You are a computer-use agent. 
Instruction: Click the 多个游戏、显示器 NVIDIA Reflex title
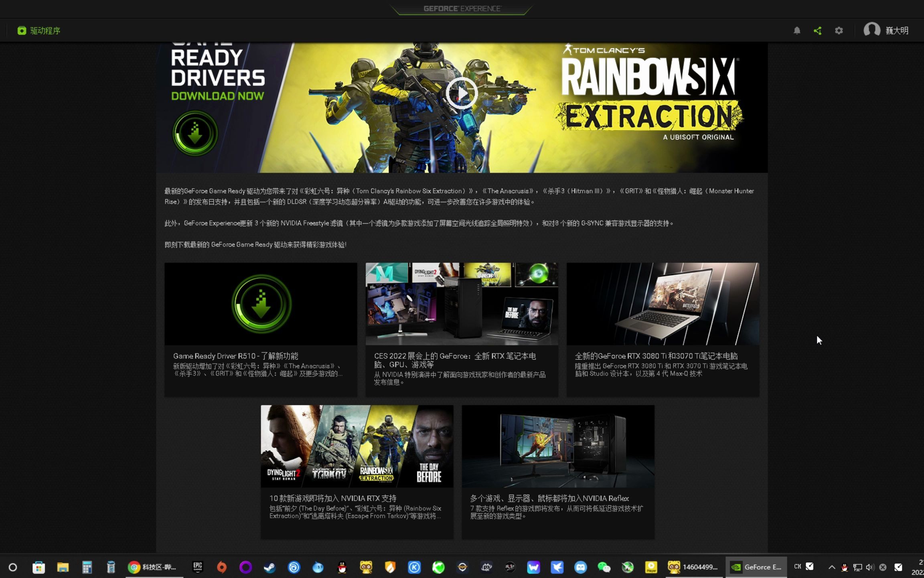point(549,498)
